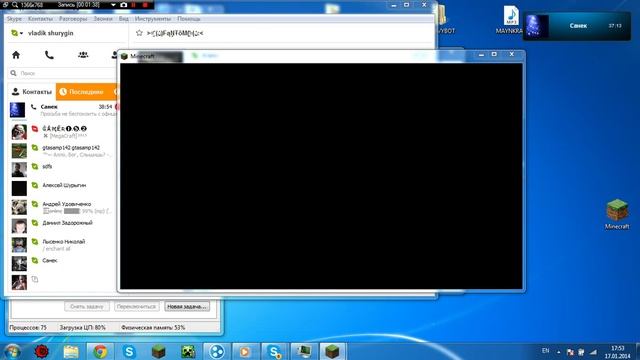Viewport: 640px width, 360px height.
Task: Open the blue circular dots taskbar app
Action: coord(217,351)
